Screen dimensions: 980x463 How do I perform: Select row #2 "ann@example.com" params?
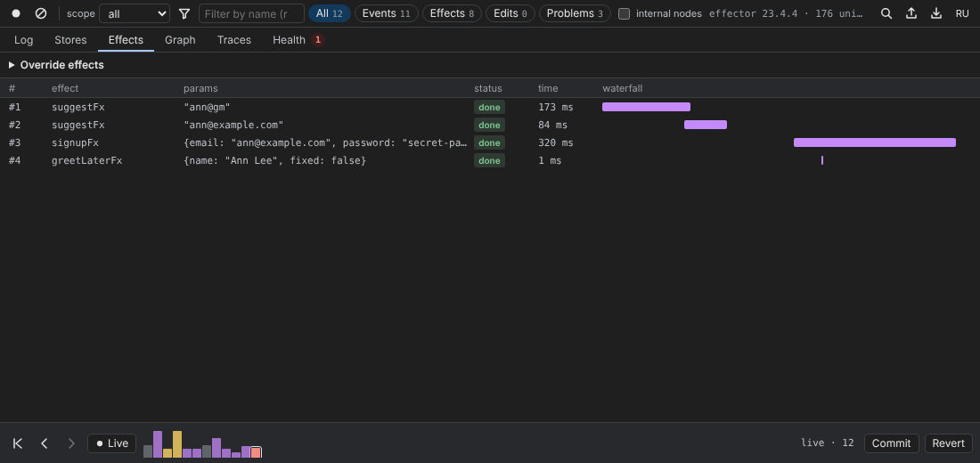[233, 125]
